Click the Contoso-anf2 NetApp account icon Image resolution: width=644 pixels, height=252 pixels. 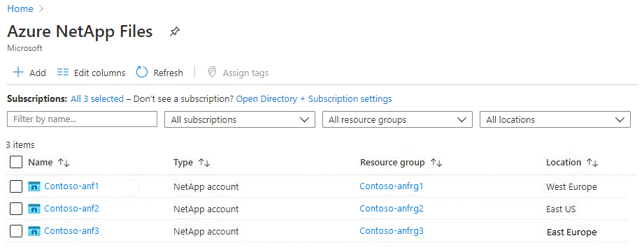34,209
